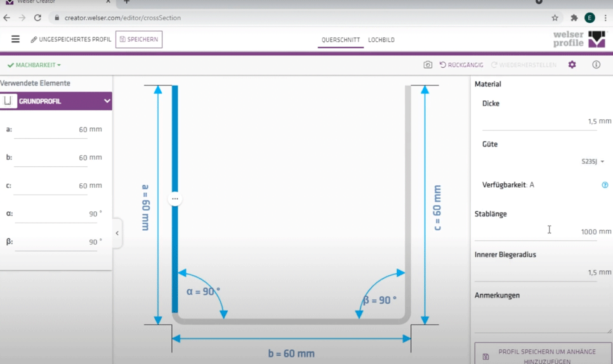This screenshot has width=613, height=364.
Task: Open the settings gear icon
Action: (x=572, y=65)
